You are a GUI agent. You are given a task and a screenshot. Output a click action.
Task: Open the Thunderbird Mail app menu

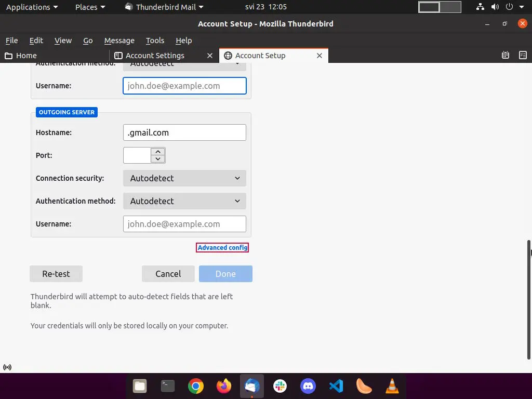(x=164, y=7)
